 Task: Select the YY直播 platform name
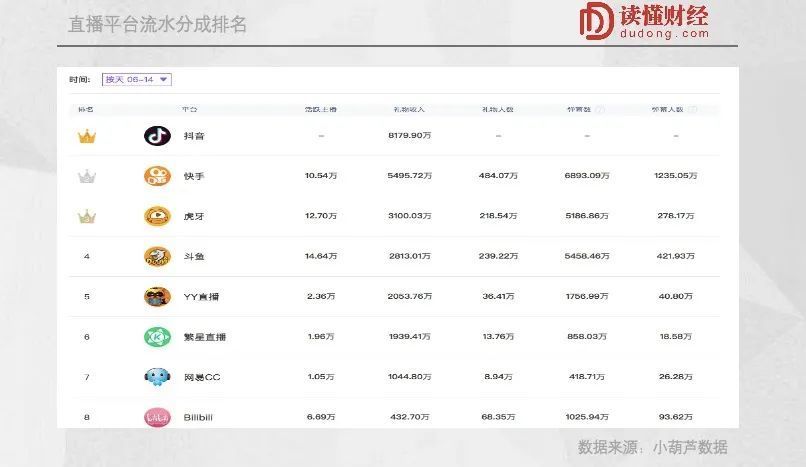[x=202, y=296]
